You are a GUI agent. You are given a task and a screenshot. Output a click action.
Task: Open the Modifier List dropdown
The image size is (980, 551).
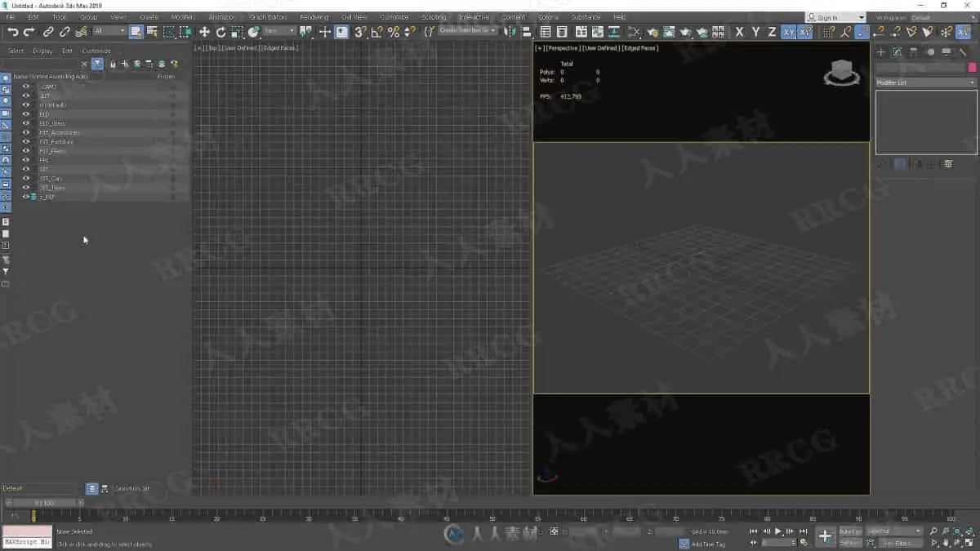tap(926, 82)
